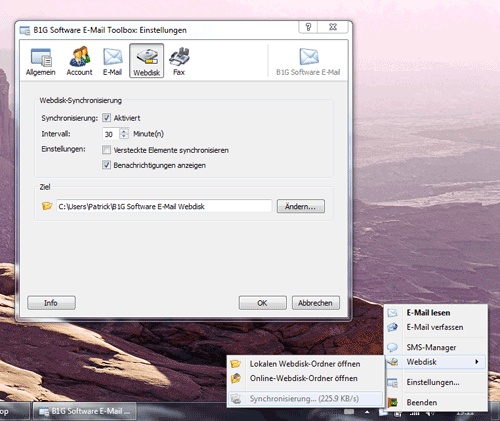Click the Webdisk-Synchronisierung group label

pos(80,100)
